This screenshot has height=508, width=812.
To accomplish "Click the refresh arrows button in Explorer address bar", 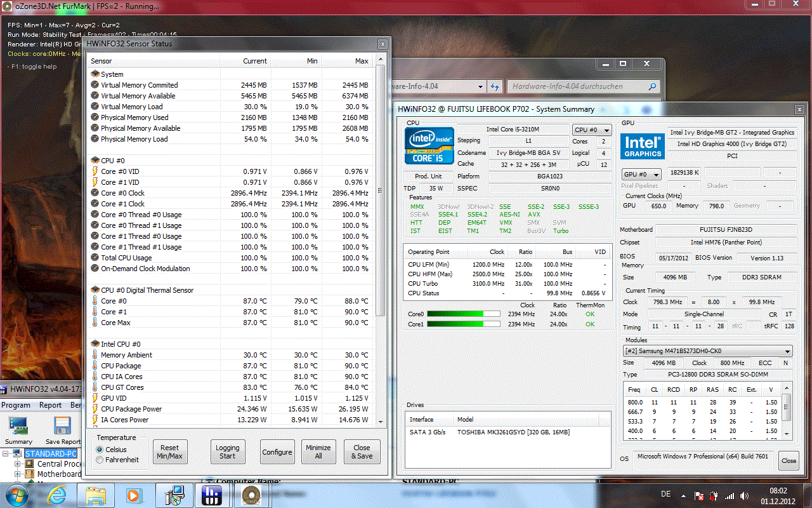I will 495,86.
